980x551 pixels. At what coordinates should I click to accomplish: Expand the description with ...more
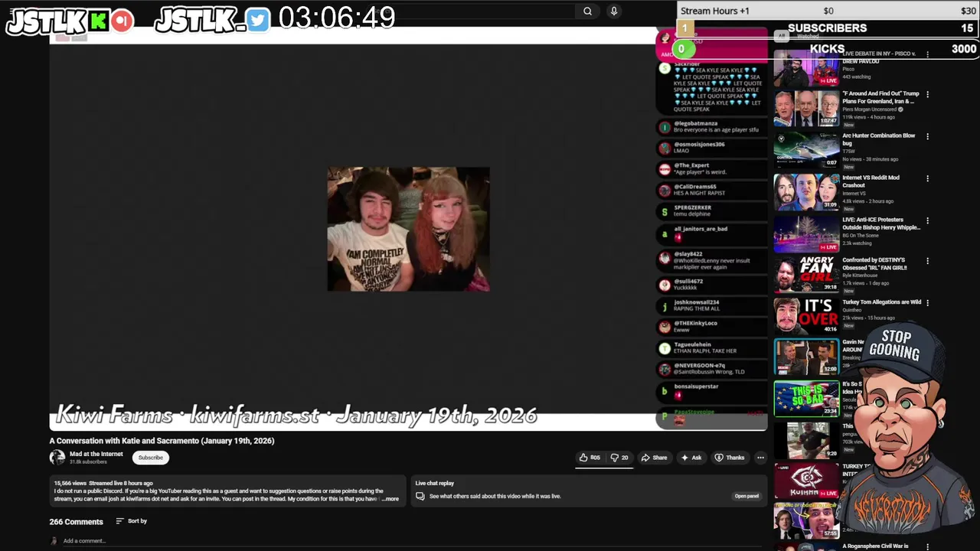coord(390,499)
